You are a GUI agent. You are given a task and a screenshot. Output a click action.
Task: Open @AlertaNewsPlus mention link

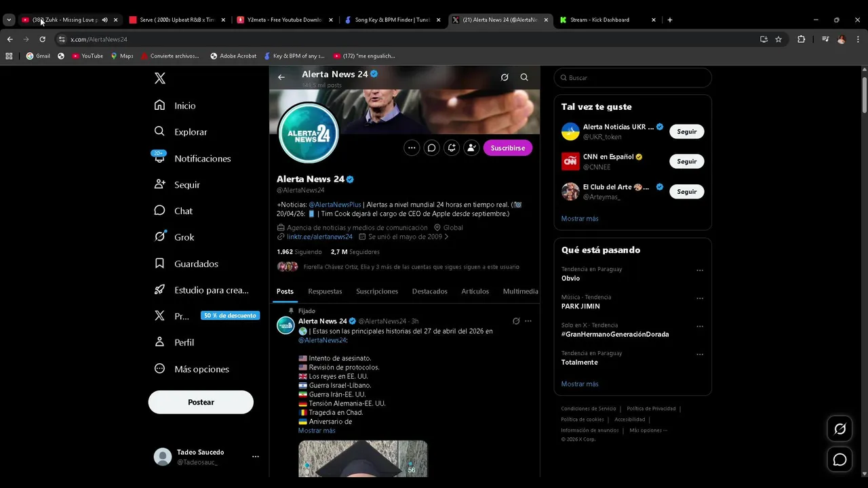pyautogui.click(x=335, y=205)
